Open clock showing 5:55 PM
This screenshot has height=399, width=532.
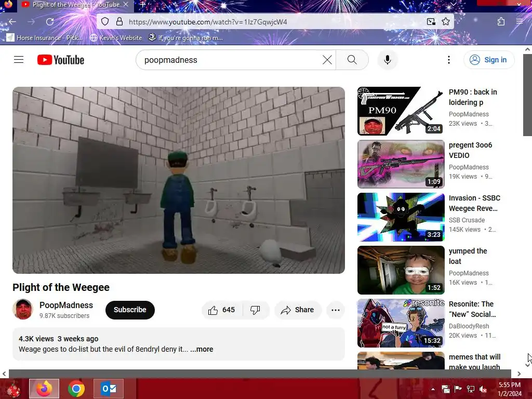(509, 389)
